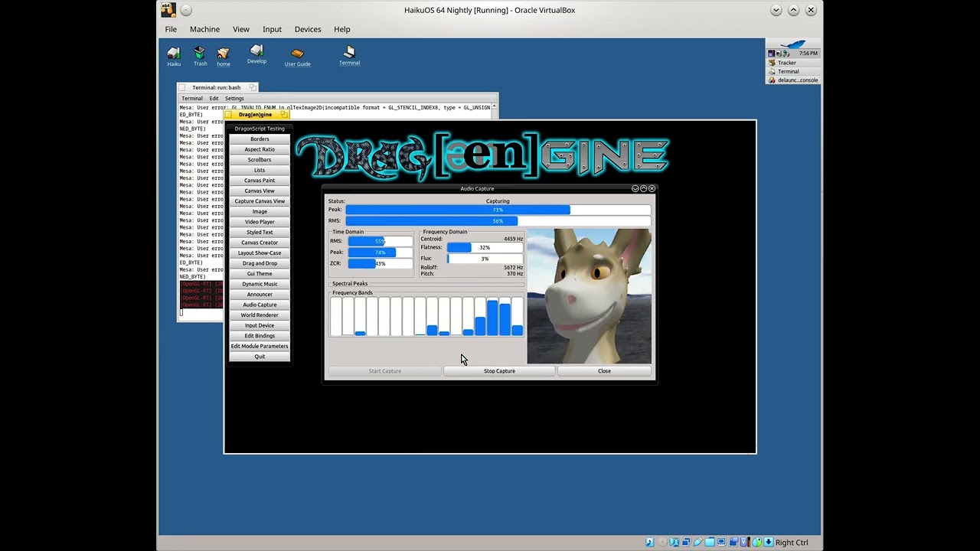The height and width of the screenshot is (551, 980).
Task: Select Audio Capture in the testing menu
Action: (x=260, y=305)
